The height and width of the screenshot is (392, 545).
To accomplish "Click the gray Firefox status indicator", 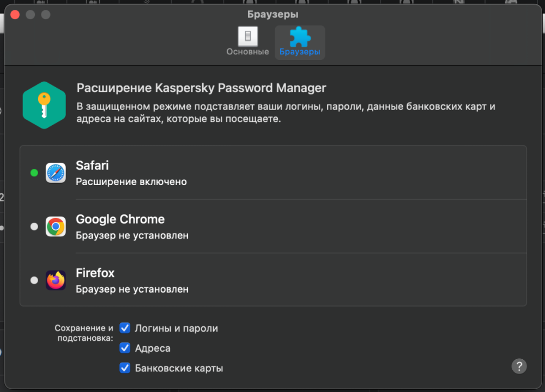I will click(x=34, y=280).
